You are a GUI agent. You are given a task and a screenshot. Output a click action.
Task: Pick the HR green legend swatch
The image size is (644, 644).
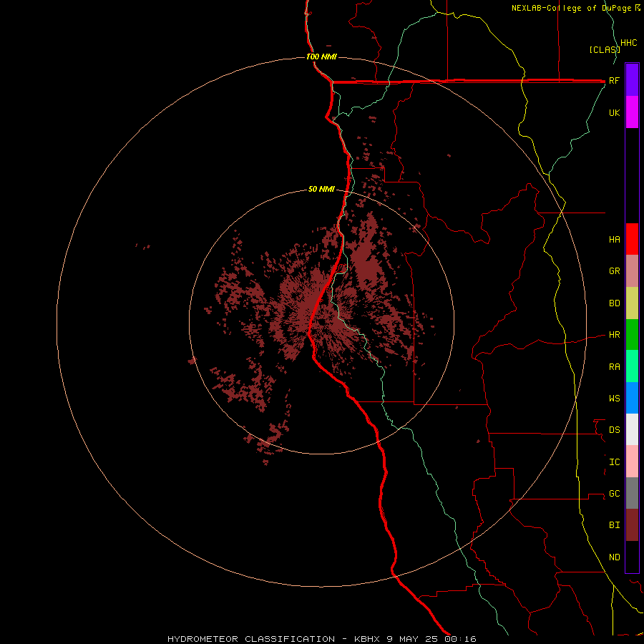(632, 335)
